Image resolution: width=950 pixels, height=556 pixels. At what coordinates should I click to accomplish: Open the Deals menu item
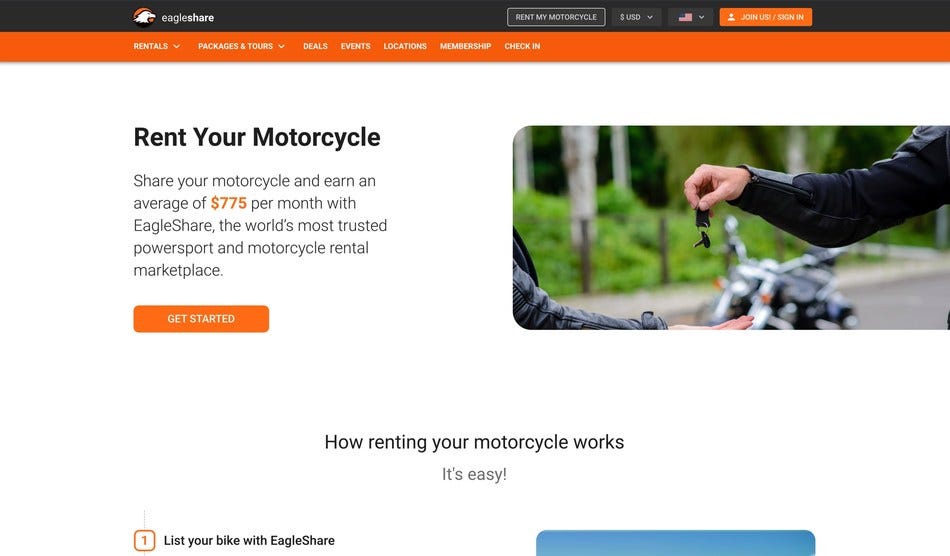click(315, 46)
